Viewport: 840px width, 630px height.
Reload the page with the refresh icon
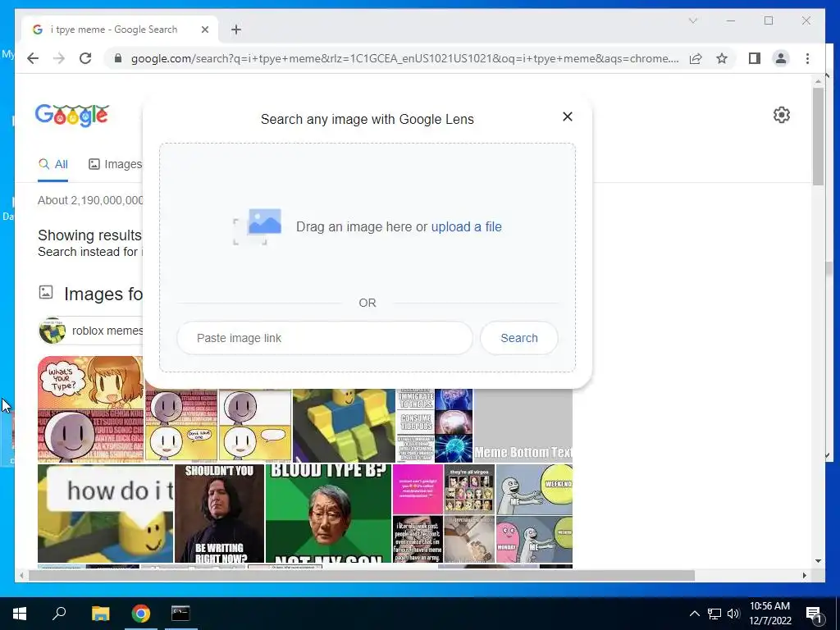pyautogui.click(x=85, y=58)
